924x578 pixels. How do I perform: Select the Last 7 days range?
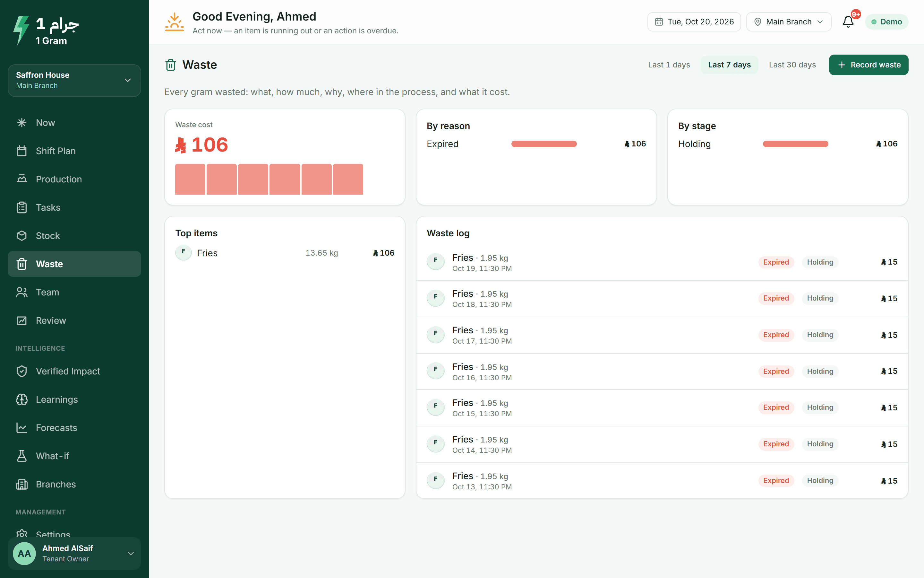(729, 65)
